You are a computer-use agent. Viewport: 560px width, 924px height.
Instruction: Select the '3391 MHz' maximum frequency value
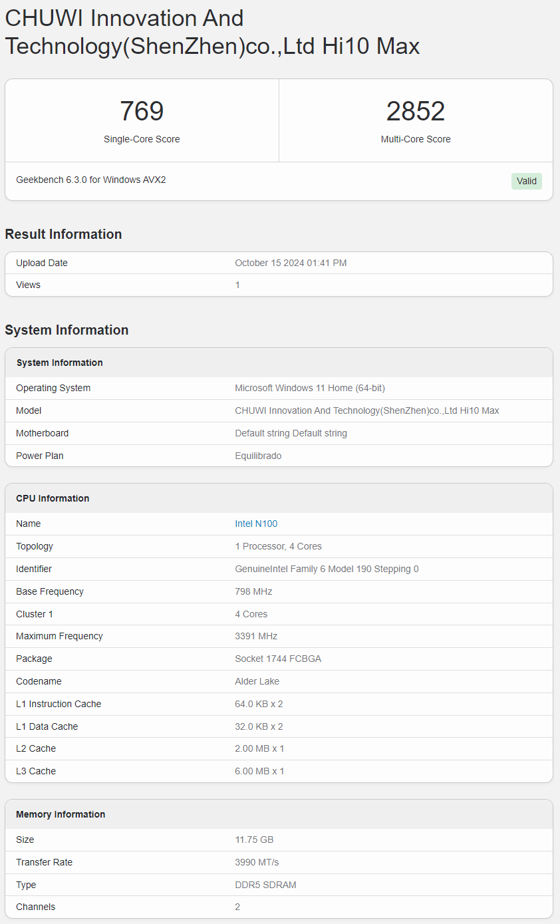point(256,636)
